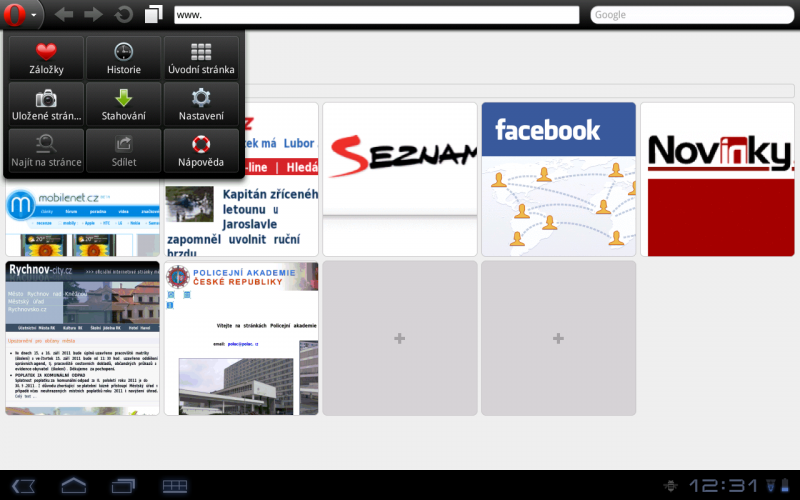Open Historie from the menu

pyautogui.click(x=123, y=58)
